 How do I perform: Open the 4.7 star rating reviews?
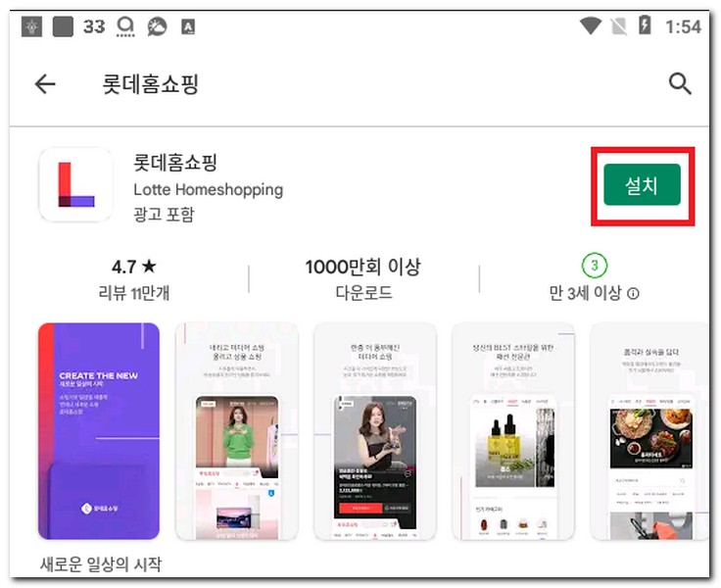pyautogui.click(x=134, y=278)
